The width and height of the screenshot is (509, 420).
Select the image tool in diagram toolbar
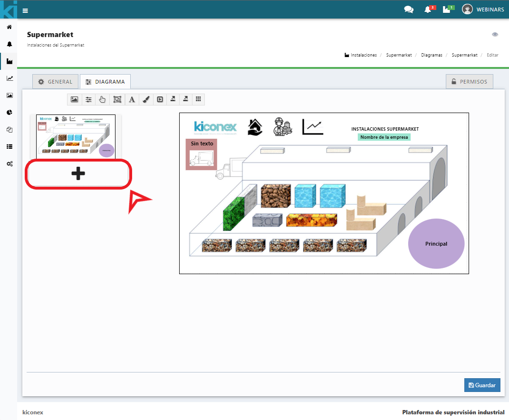pyautogui.click(x=74, y=99)
